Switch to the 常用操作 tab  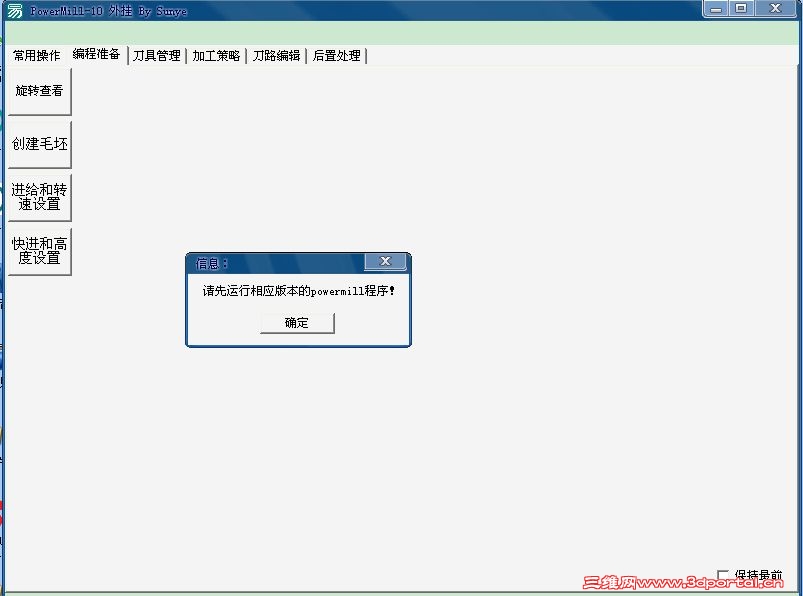pyautogui.click(x=36, y=55)
